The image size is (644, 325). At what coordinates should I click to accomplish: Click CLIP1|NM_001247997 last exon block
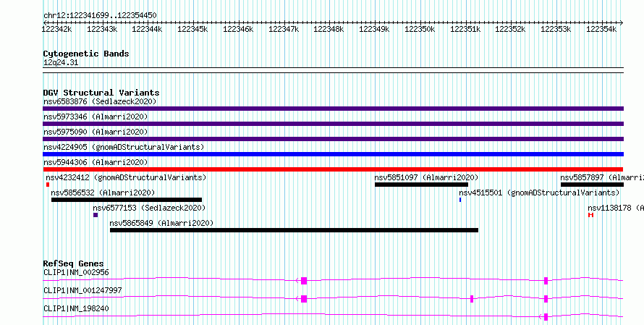(x=304, y=299)
